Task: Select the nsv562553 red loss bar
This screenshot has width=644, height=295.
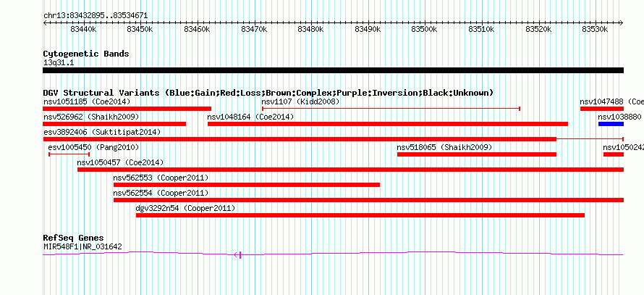Action: tap(247, 185)
